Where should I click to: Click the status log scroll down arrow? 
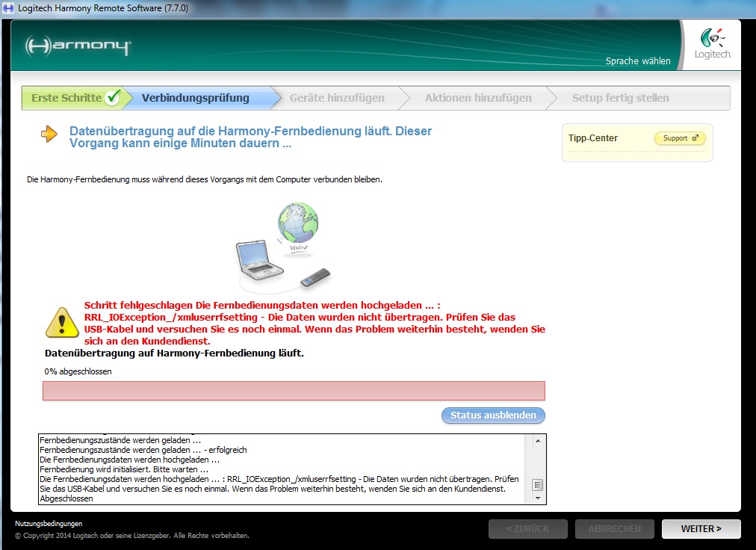click(538, 498)
